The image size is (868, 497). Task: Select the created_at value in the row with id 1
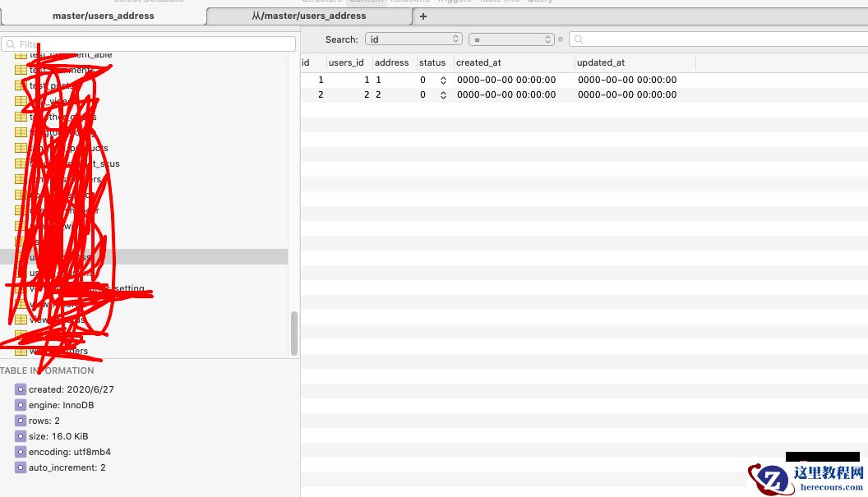[506, 80]
